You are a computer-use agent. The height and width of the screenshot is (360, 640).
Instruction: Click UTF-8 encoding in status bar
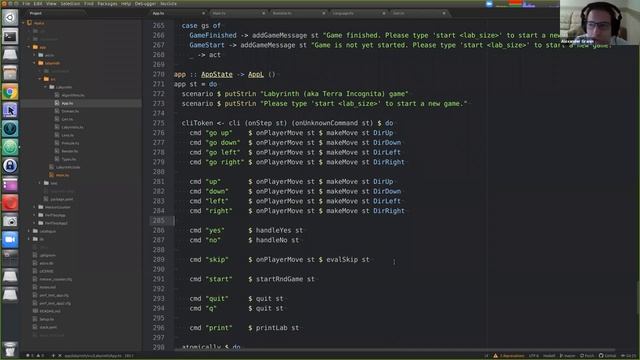(534, 356)
